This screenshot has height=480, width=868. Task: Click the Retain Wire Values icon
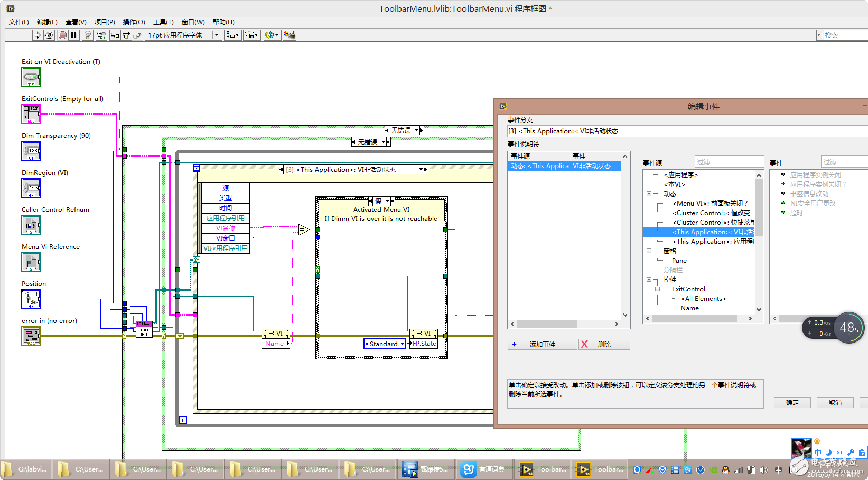tap(101, 35)
